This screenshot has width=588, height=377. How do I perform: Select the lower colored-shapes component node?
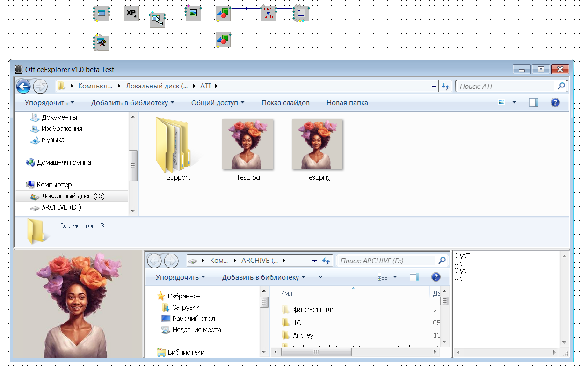tap(223, 40)
